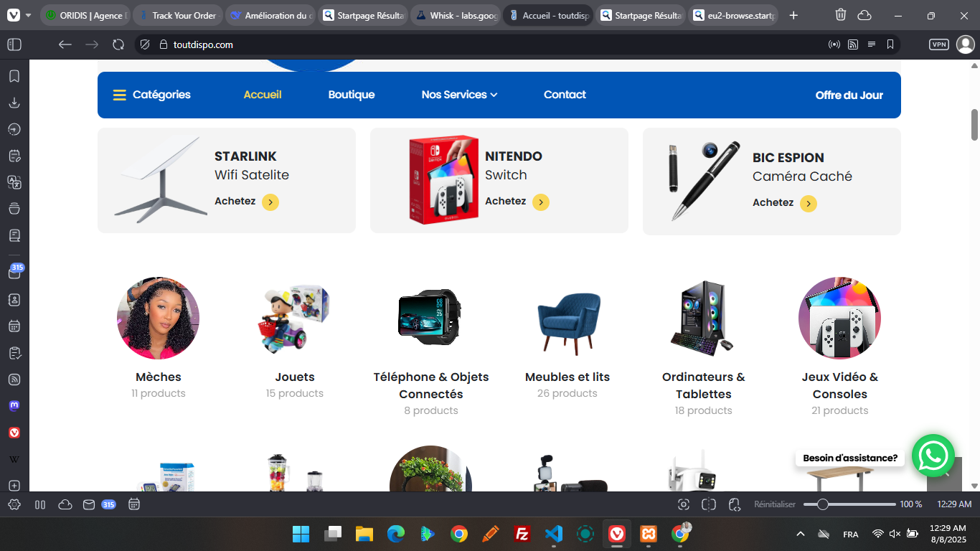Screen dimensions: 980x551
Task: Click Achetez under STARLINK
Action: 246,202
